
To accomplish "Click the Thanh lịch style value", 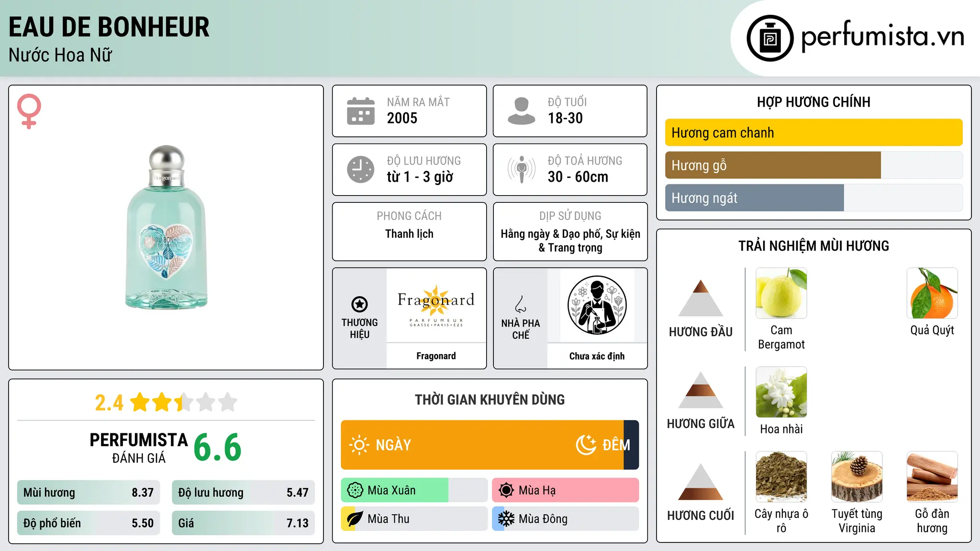I will pos(409,234).
